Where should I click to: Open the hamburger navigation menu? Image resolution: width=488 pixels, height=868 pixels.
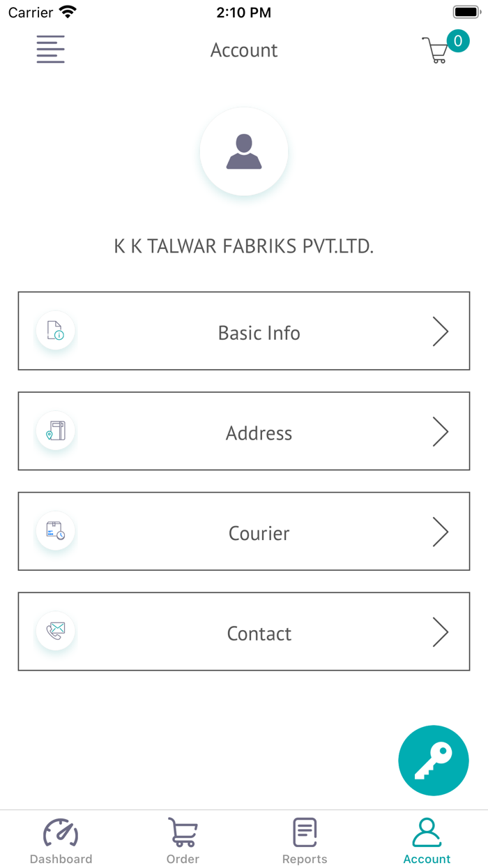[49, 50]
